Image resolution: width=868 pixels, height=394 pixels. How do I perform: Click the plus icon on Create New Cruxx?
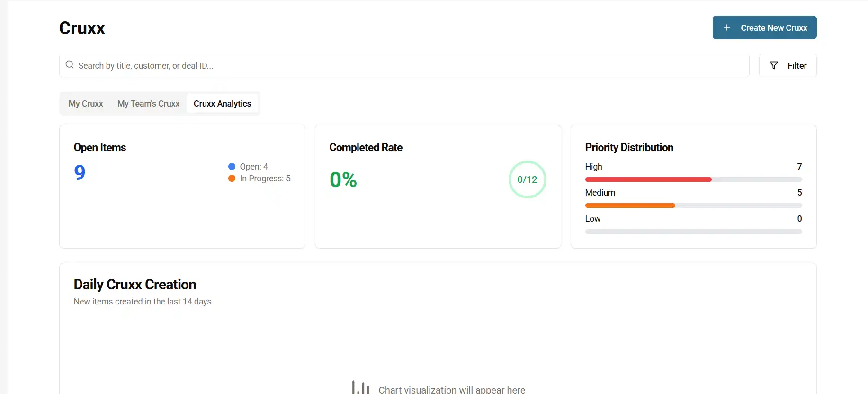[x=727, y=28]
